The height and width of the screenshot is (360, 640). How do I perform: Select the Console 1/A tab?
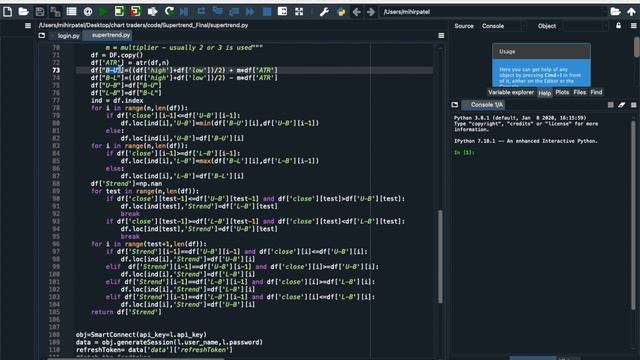coord(483,105)
